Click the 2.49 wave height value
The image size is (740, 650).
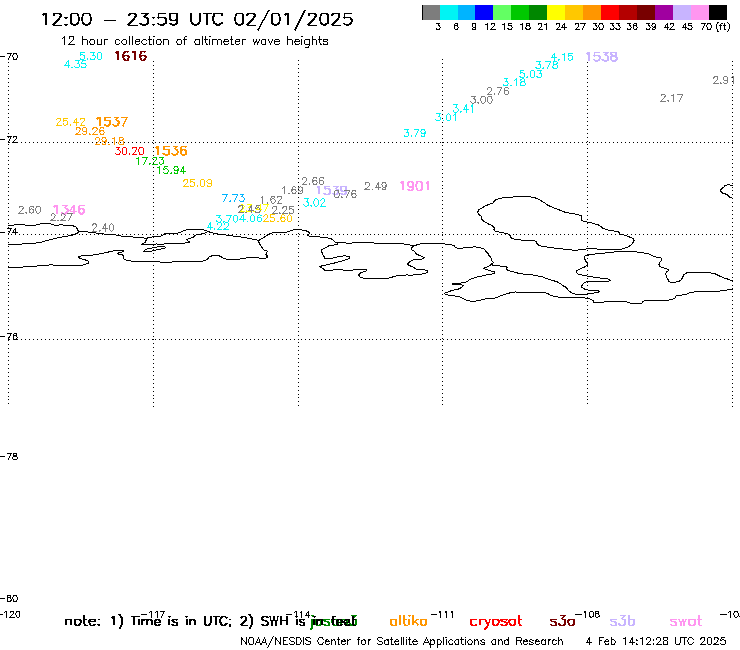376,186
